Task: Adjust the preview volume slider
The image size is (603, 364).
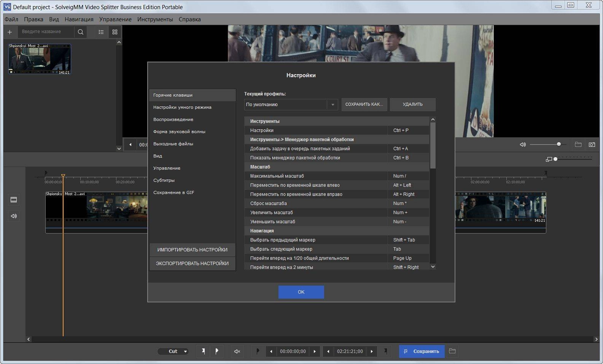Action: (x=548, y=145)
